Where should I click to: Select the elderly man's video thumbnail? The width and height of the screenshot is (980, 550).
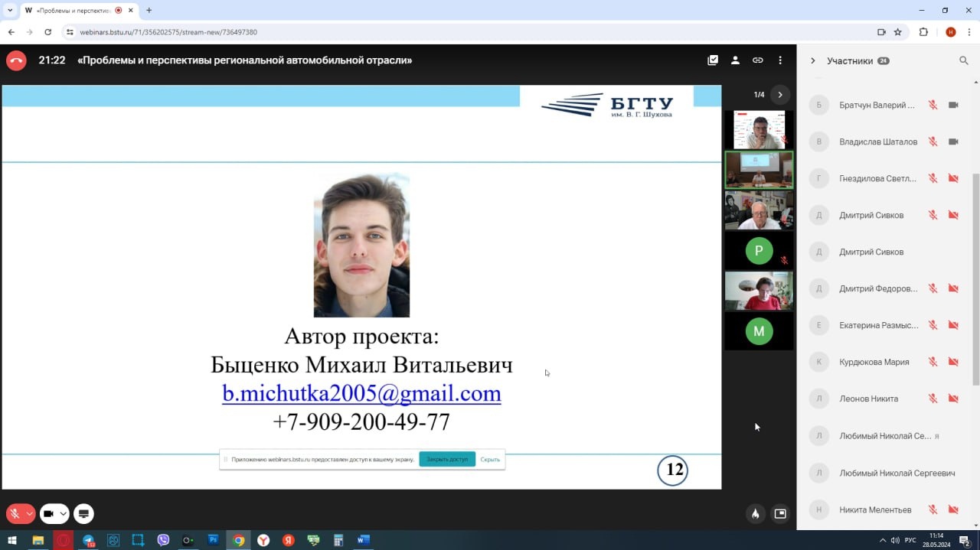click(x=759, y=210)
